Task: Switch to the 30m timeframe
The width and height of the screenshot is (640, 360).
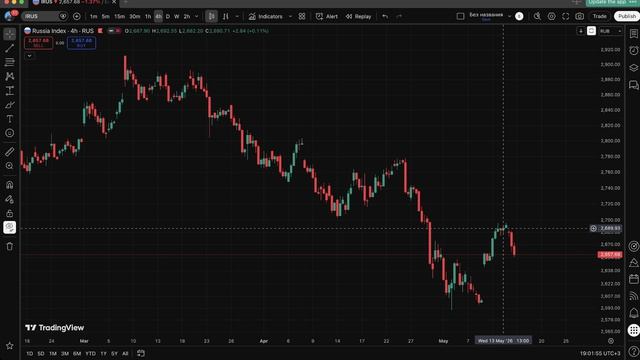Action: 135,16
